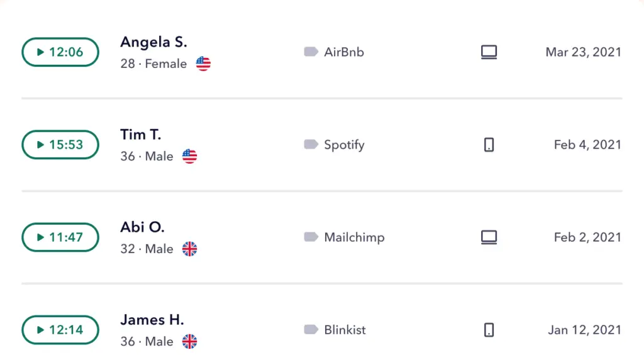Play Angela S.'s 12:06 recording
The height and width of the screenshot is (362, 644).
(60, 52)
